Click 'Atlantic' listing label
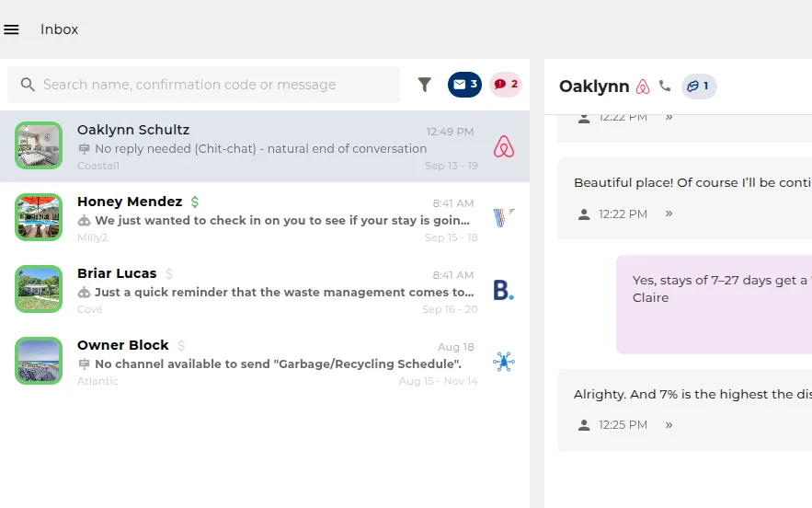The width and height of the screenshot is (812, 508). point(97,381)
